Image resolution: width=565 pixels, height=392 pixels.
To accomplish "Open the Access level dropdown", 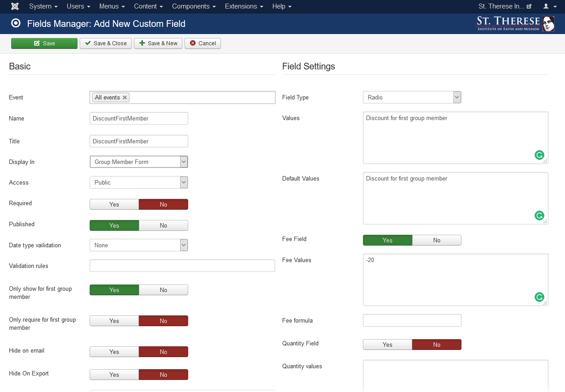I will [x=138, y=182].
